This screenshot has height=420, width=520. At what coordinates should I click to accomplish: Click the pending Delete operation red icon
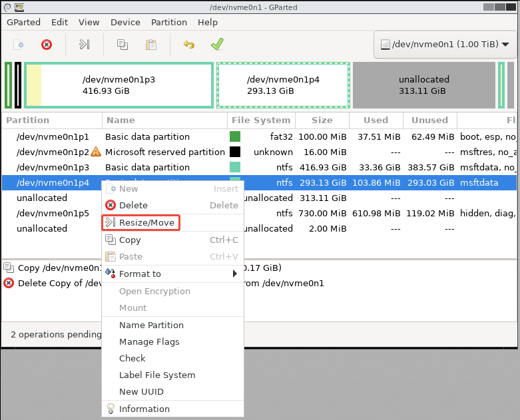(9, 283)
